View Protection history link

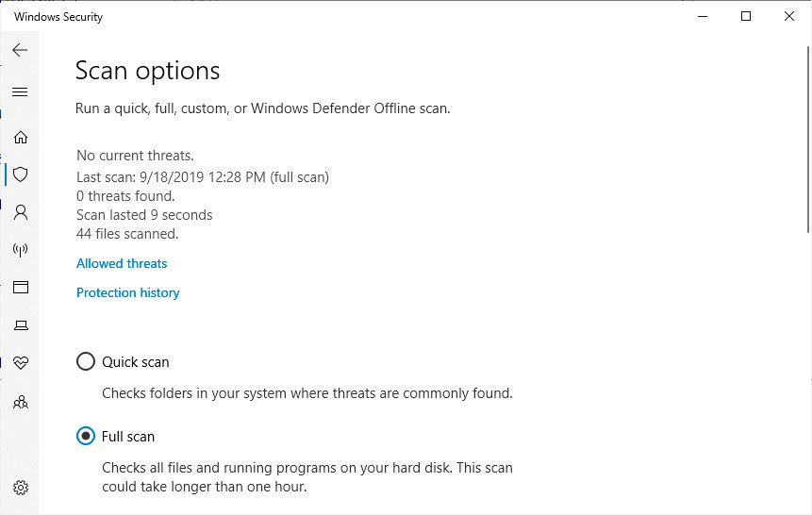tap(127, 292)
